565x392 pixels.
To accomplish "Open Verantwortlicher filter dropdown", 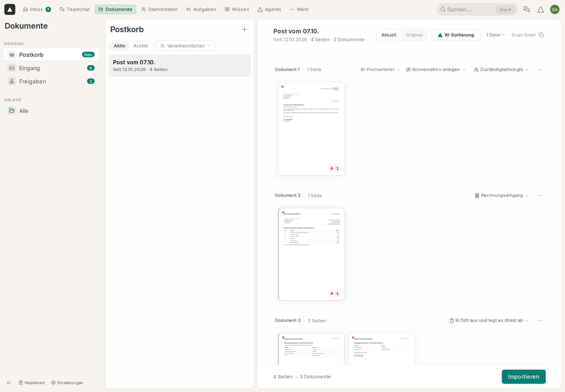I will [x=186, y=46].
